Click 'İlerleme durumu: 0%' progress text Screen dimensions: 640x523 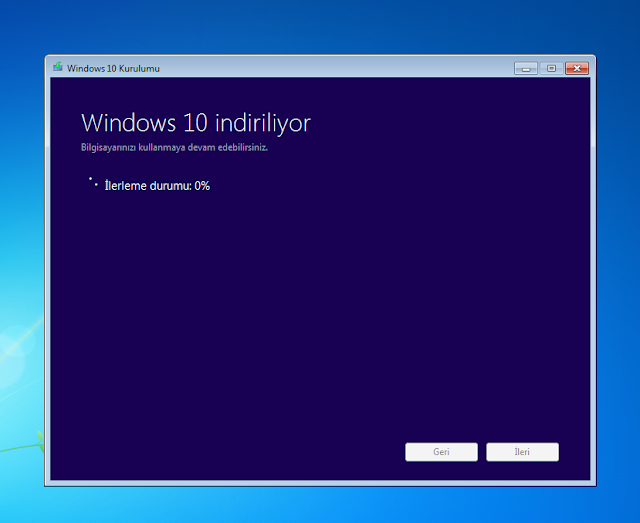point(157,186)
